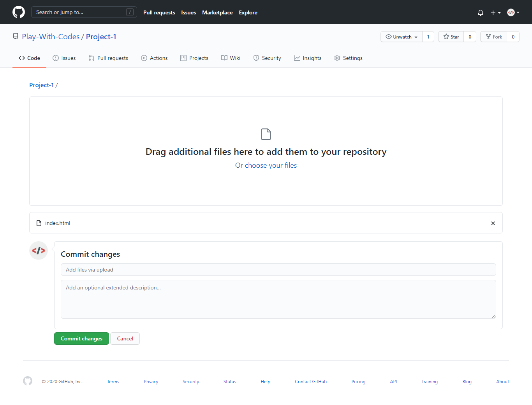This screenshot has height=405, width=532.
Task: Open the plus create-new dropdown
Action: pyautogui.click(x=495, y=12)
